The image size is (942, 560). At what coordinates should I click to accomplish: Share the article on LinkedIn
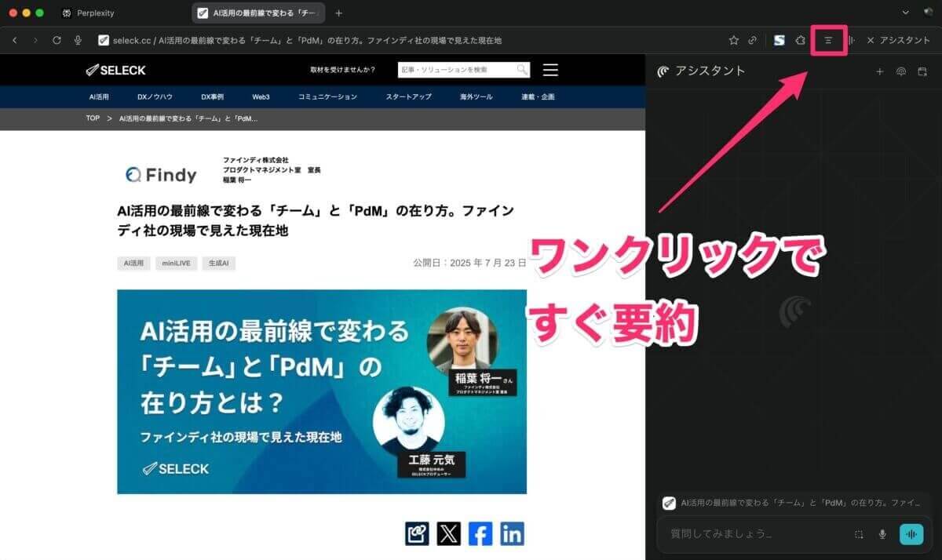[x=512, y=533]
